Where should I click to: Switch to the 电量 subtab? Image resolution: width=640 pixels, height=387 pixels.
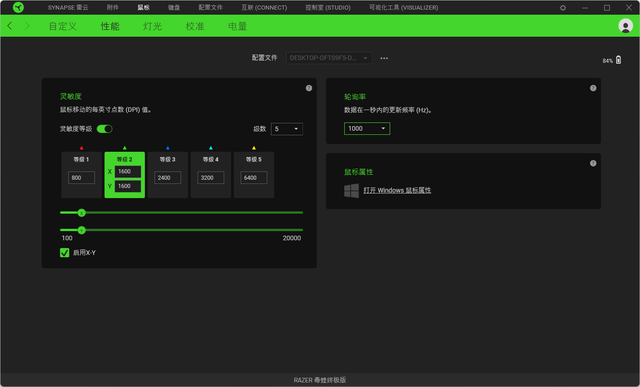click(238, 26)
